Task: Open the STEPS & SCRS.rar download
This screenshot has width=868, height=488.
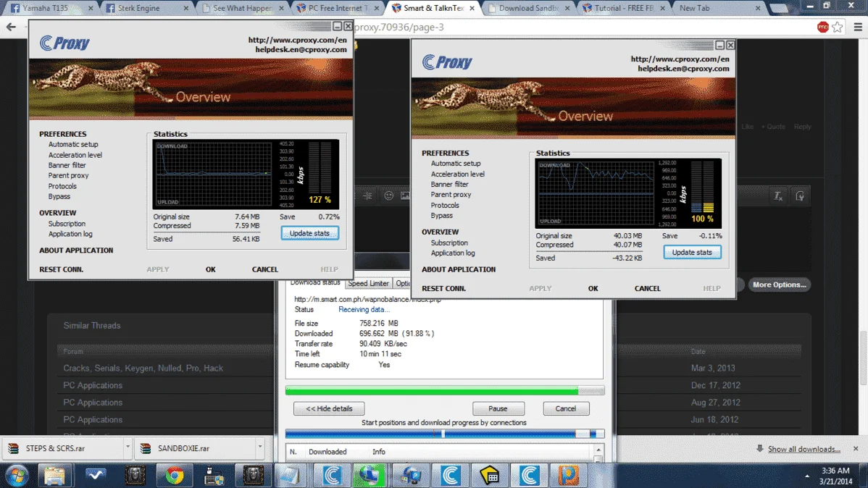Action: point(55,448)
